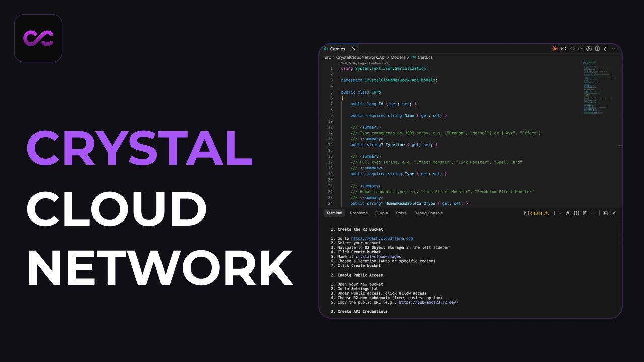Click the blame annotation 'You, 5 days ago'
Viewport: 644px width, 362px height.
coord(354,63)
